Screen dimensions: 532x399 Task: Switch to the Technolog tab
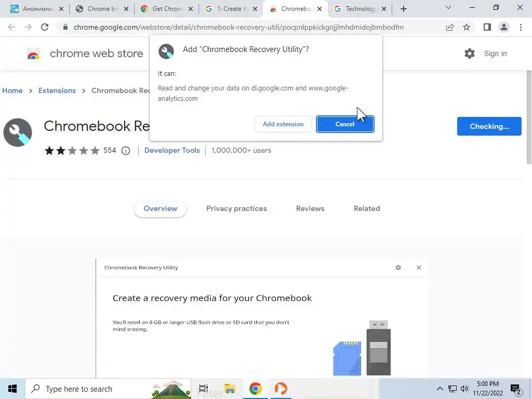click(360, 9)
